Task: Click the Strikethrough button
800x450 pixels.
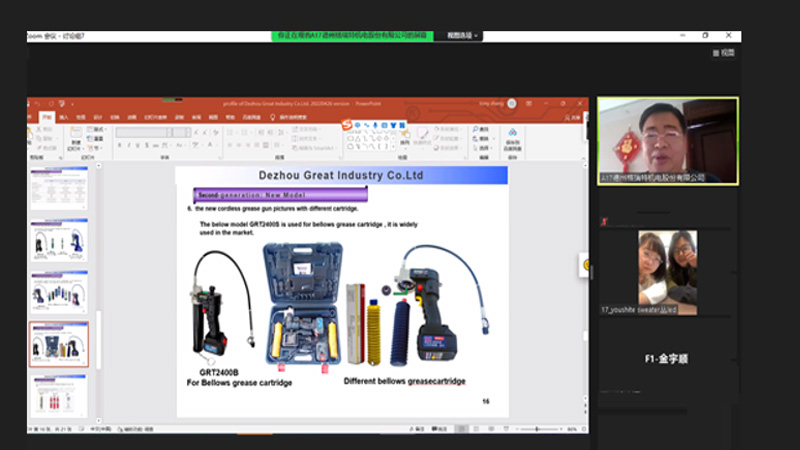Action: tap(156, 145)
